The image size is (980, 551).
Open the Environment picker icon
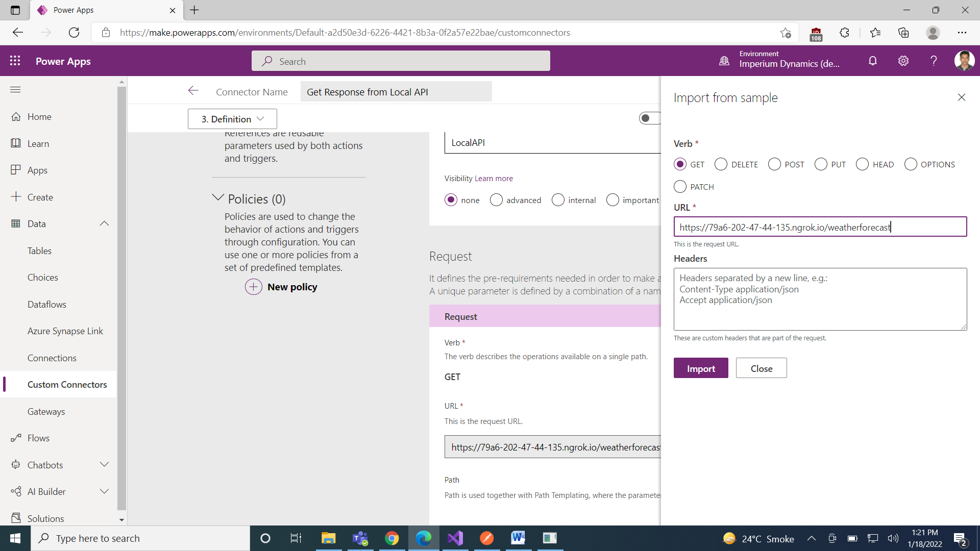[724, 61]
